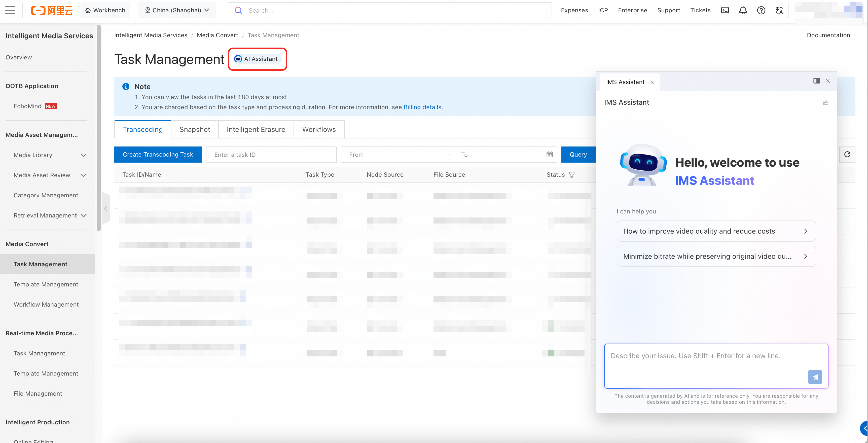Go to Intelligent Media Services breadcrumb
The height and width of the screenshot is (443, 868).
[x=151, y=35]
